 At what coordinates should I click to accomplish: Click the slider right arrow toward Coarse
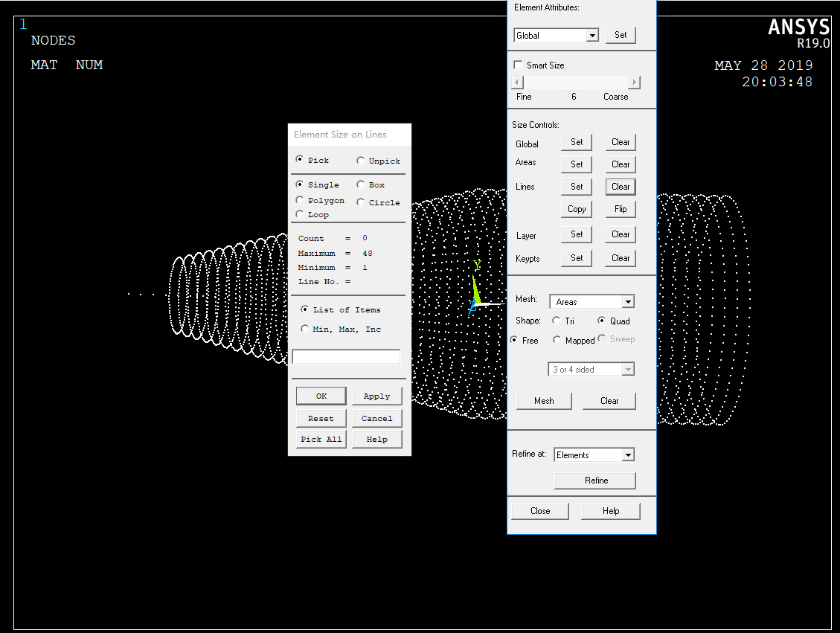click(634, 83)
